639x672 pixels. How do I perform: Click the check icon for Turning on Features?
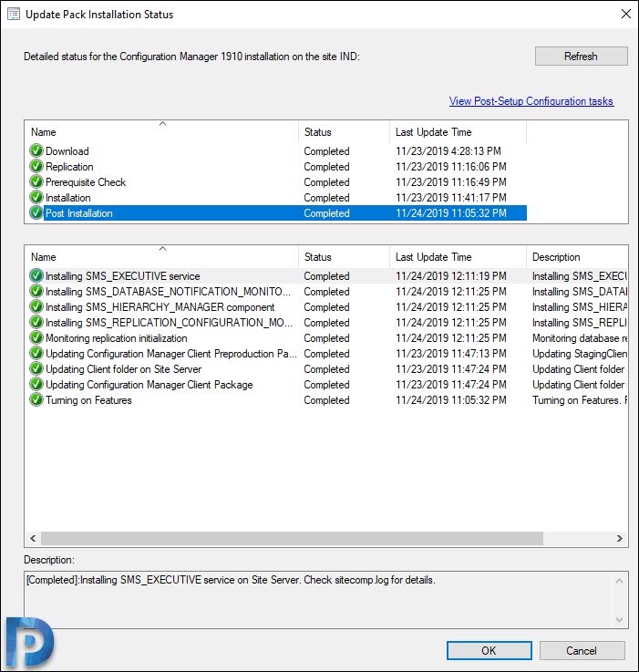coord(36,400)
